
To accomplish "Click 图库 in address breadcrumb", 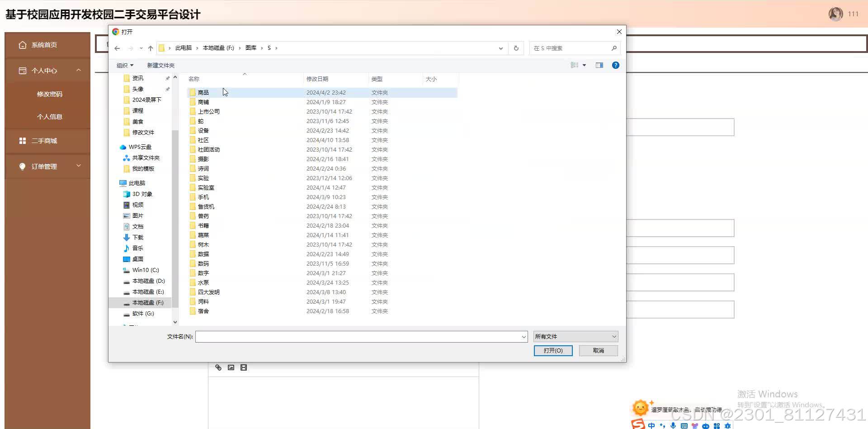I will pyautogui.click(x=251, y=48).
